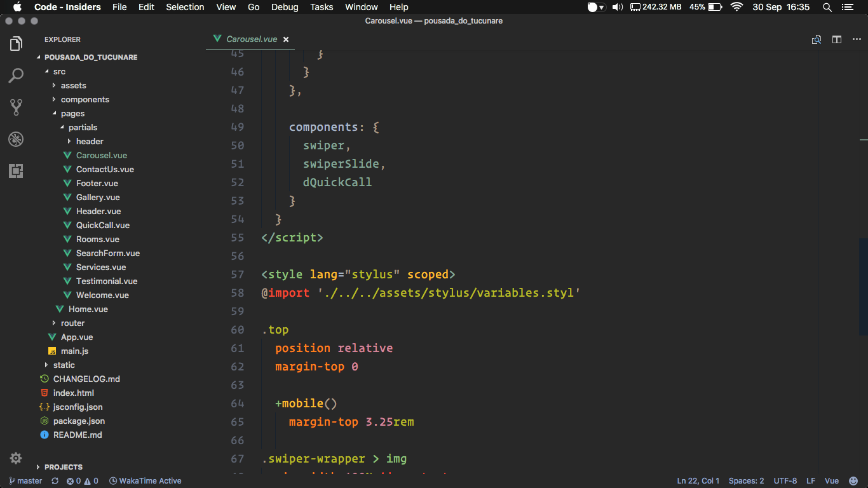Open the Explorer view in the activity bar
The width and height of the screenshot is (868, 488).
pyautogui.click(x=16, y=44)
